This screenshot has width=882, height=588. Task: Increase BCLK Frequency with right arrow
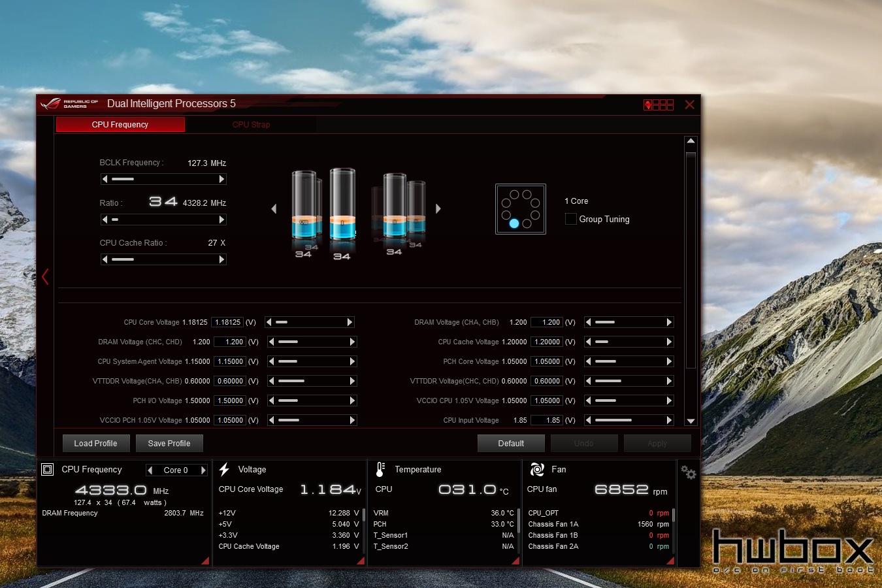point(221,179)
